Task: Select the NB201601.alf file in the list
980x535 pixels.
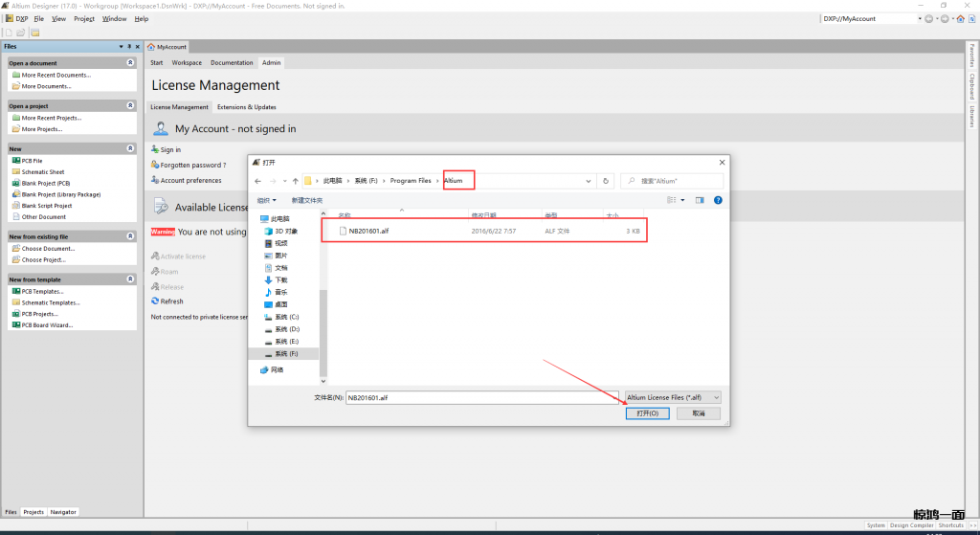Action: pyautogui.click(x=367, y=231)
